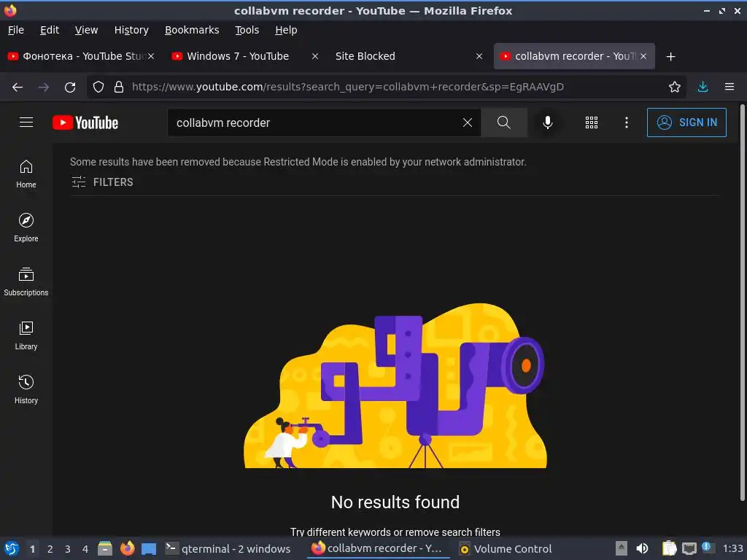Close the collabvm recorder tab
This screenshot has width=747, height=560.
click(x=643, y=56)
